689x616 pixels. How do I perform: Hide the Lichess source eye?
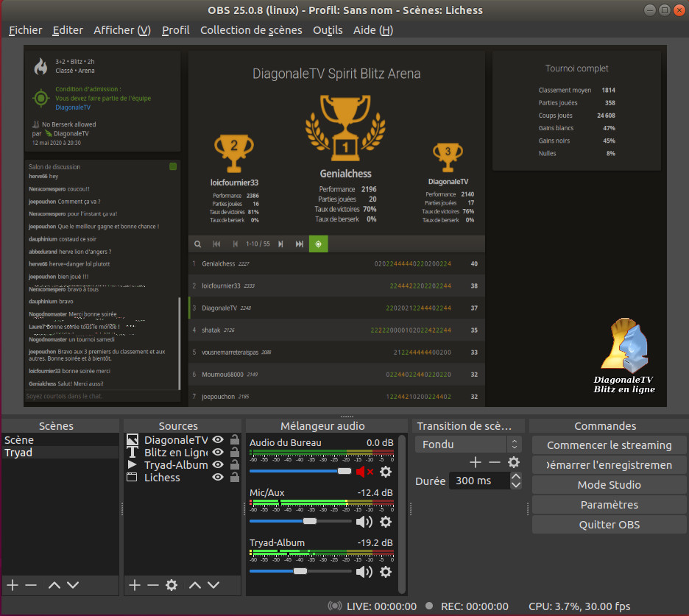(x=218, y=478)
